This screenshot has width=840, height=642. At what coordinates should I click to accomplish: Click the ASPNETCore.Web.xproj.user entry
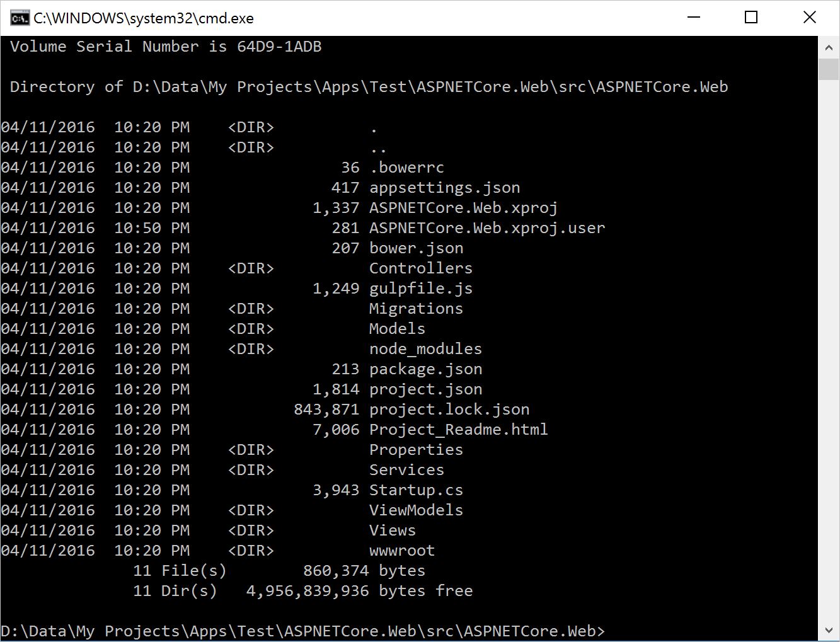(486, 228)
